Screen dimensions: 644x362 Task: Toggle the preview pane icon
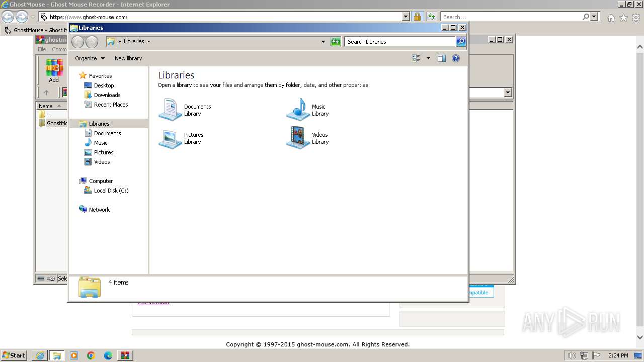click(442, 58)
